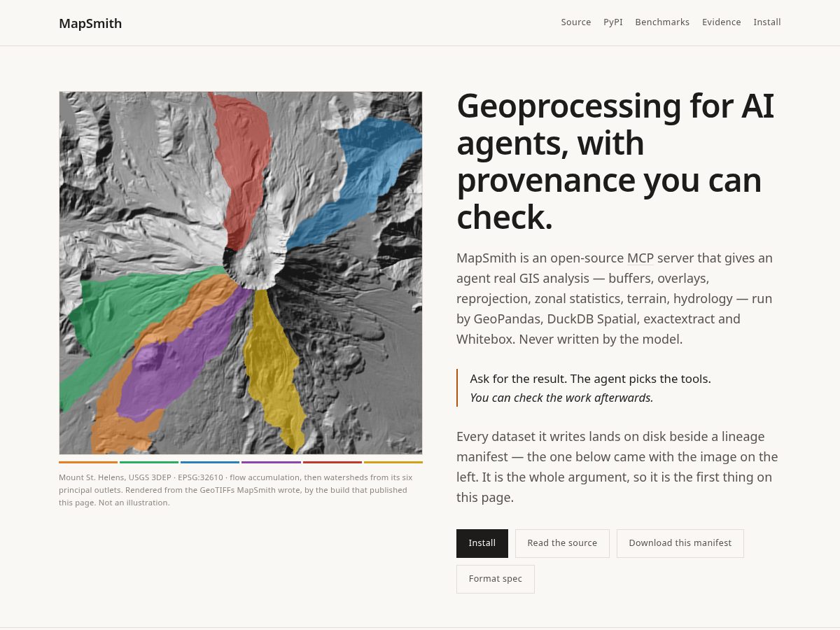This screenshot has width=840, height=630.
Task: Click the 'Geoprocessing for AI agents' heading
Action: click(x=616, y=162)
